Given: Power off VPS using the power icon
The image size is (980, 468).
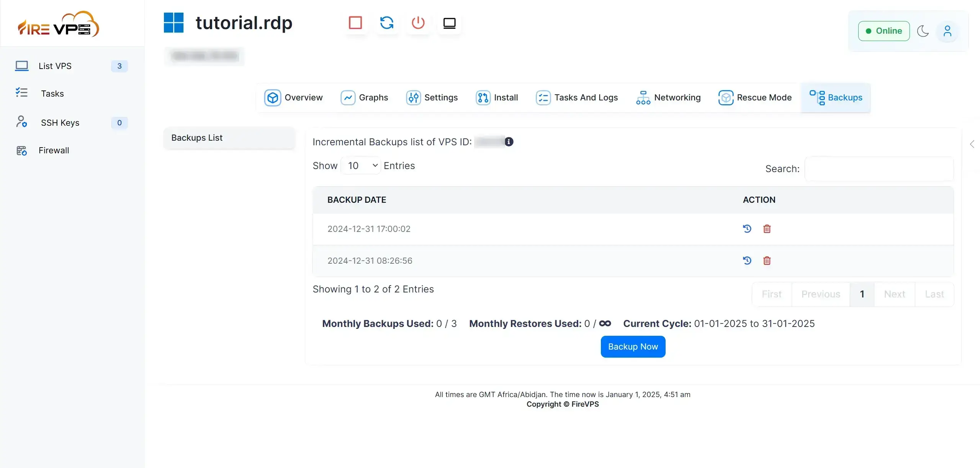Looking at the screenshot, I should pyautogui.click(x=418, y=23).
